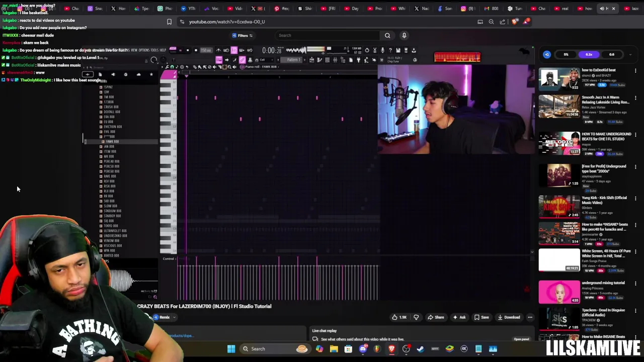Open the HELP menu in FL Studio
Screen dimensions: 644x362
pos(163,50)
